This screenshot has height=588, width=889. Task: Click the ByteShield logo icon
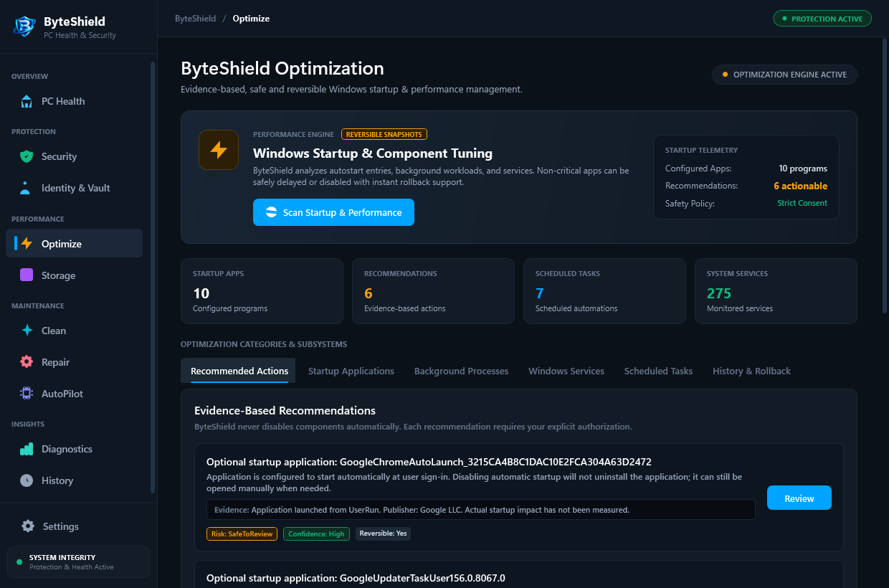point(24,27)
